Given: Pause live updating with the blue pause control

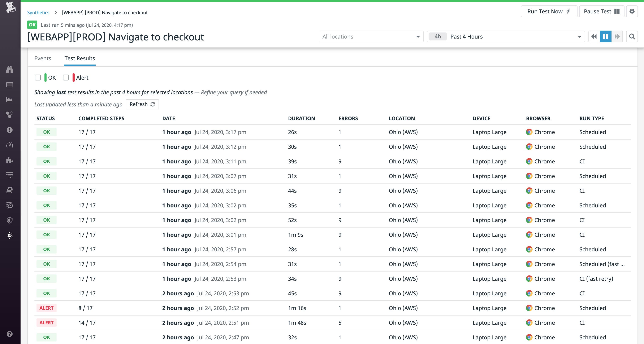Looking at the screenshot, I should (x=605, y=36).
